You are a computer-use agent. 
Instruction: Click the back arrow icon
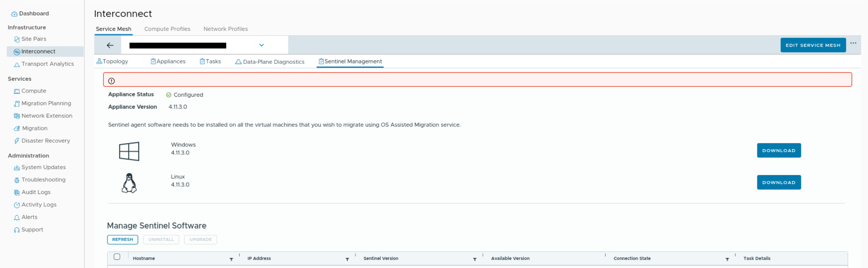[110, 45]
